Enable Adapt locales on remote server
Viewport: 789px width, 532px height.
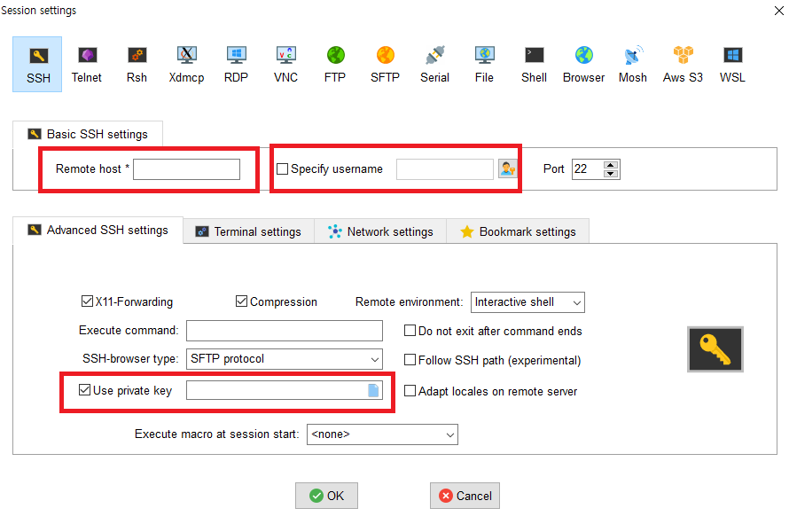click(x=410, y=390)
